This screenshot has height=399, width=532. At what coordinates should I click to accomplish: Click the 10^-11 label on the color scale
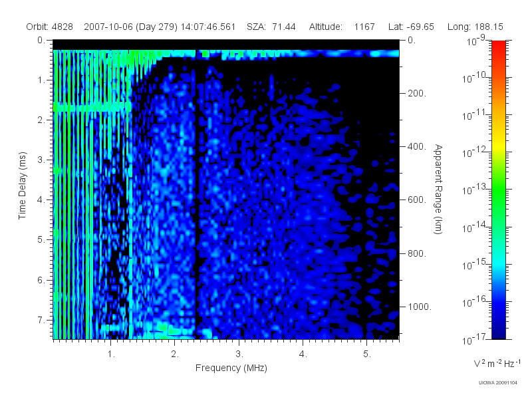click(x=475, y=115)
